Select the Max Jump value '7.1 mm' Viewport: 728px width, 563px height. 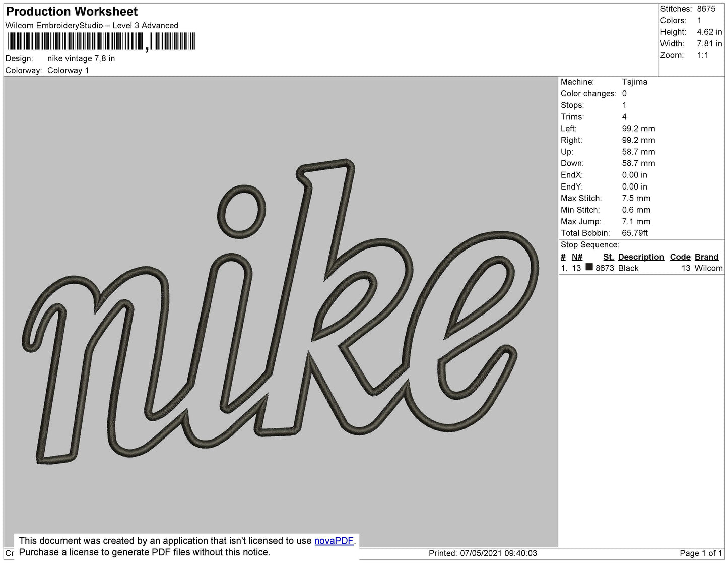pos(636,221)
